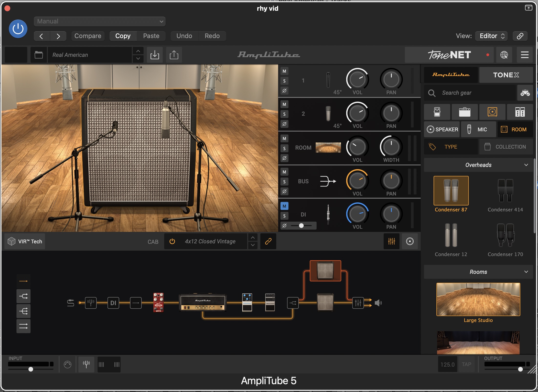Click the gear filter icon beside search
The width and height of the screenshot is (538, 392).
pos(525,93)
